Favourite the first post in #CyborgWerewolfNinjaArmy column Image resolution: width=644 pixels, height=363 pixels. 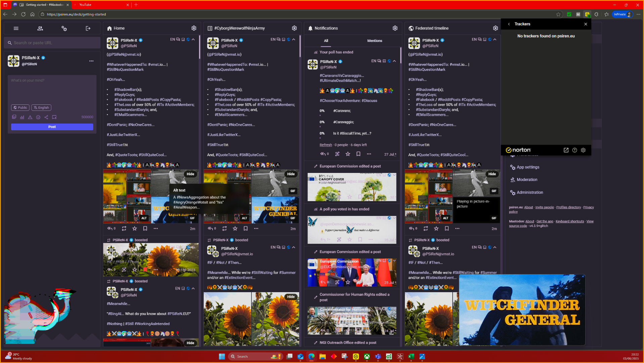(x=235, y=229)
